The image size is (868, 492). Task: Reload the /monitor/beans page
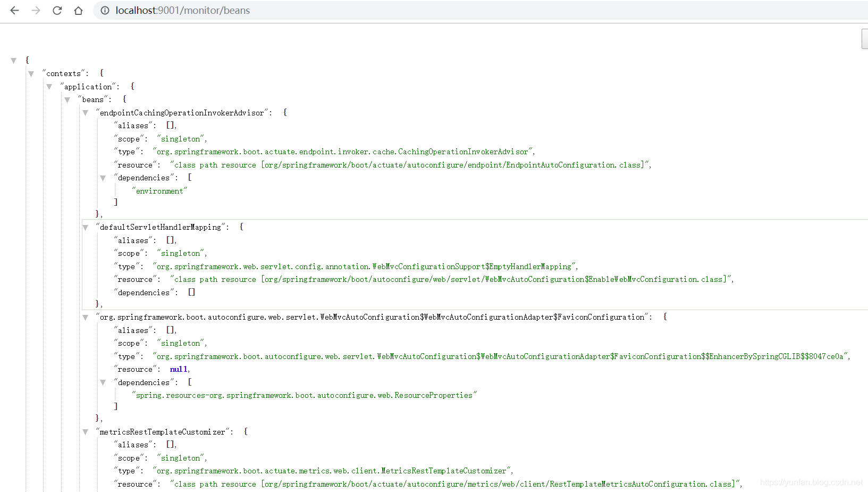[57, 11]
